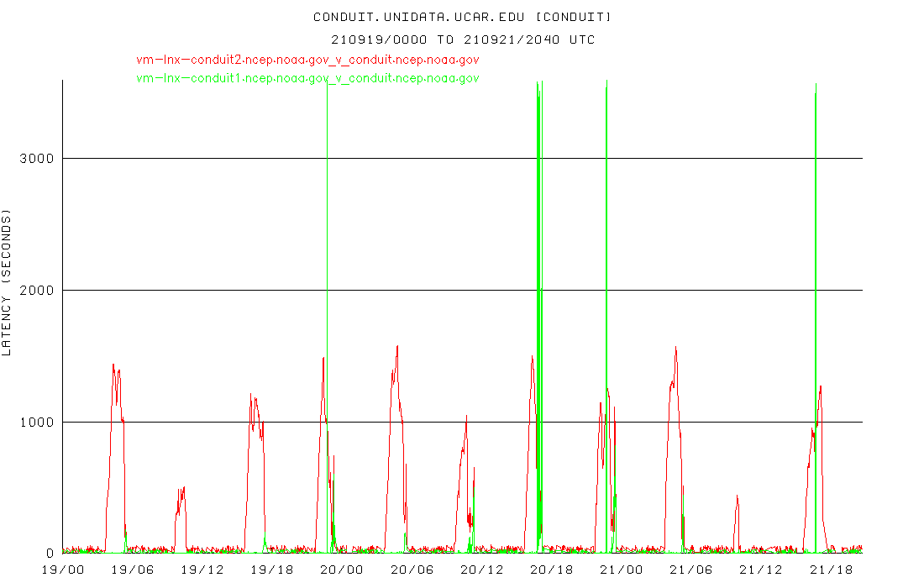Click the red conduit2 legend entry
The width and height of the screenshot is (924, 588).
(x=307, y=60)
